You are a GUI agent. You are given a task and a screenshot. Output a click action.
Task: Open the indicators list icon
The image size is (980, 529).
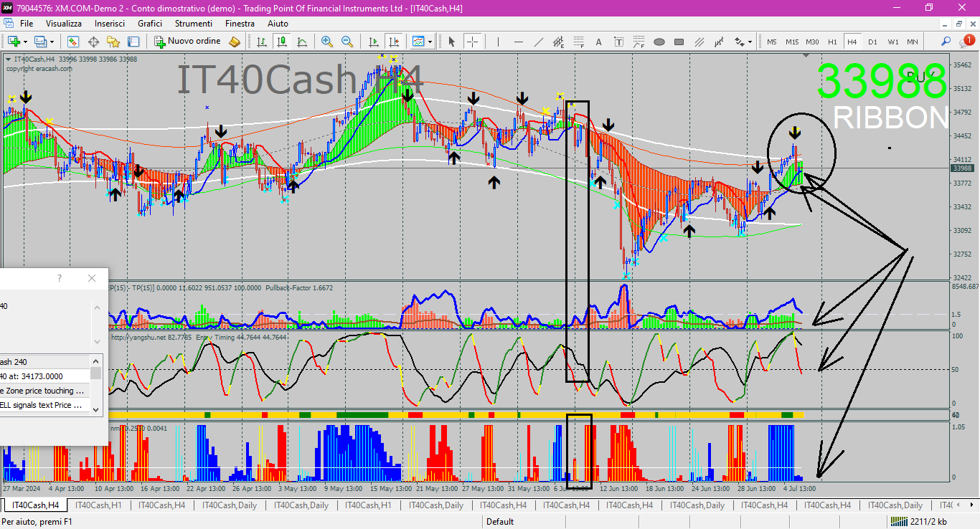(418, 42)
